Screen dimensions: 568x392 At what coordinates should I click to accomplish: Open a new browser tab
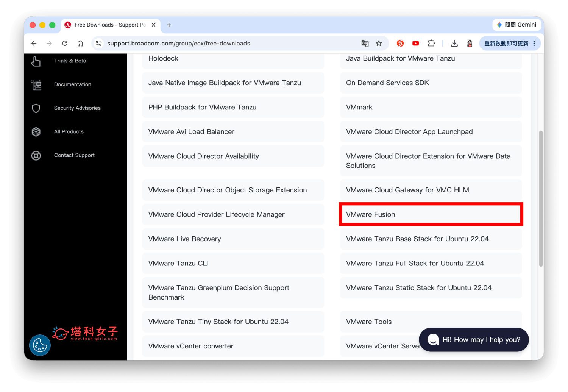pyautogui.click(x=169, y=25)
